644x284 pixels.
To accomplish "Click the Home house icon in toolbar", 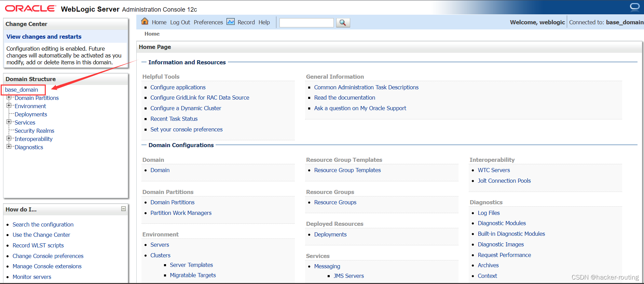I will (145, 21).
